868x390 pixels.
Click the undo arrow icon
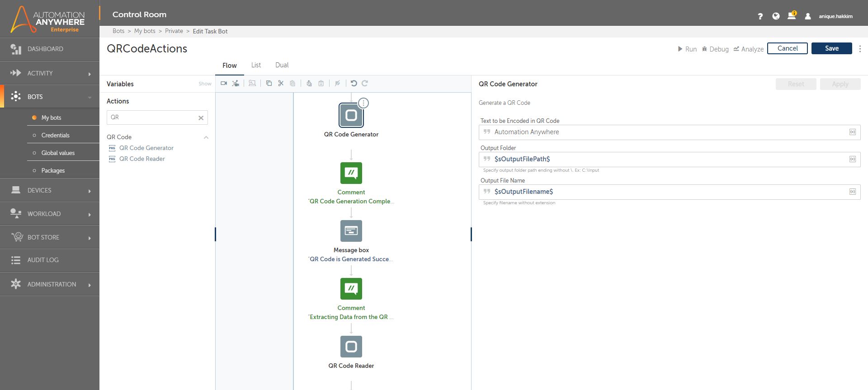[354, 83]
